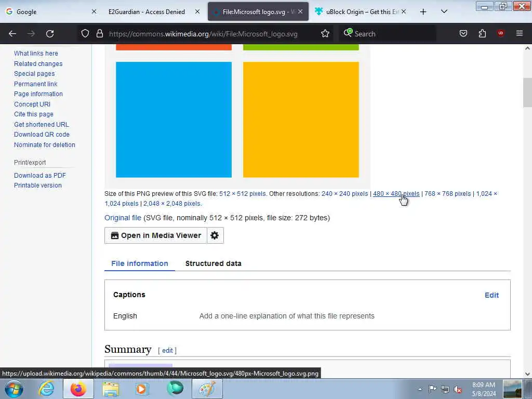Close the Google tab
This screenshot has height=399, width=532.
94,11
